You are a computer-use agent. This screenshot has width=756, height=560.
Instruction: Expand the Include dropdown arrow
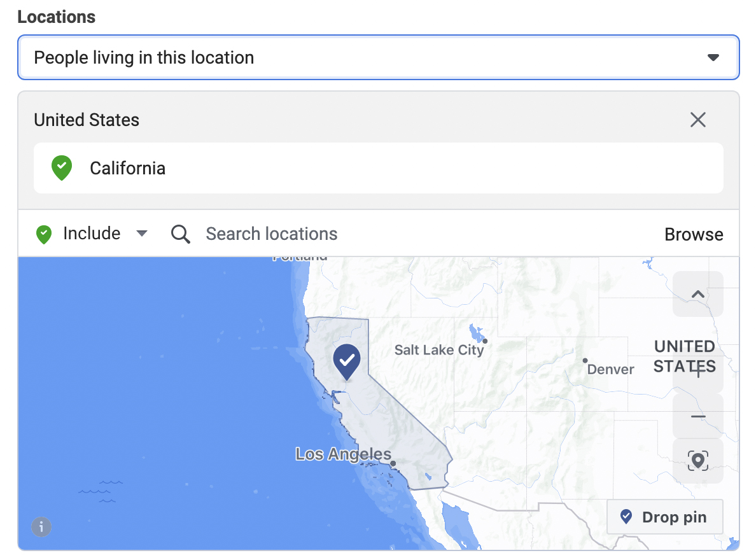point(142,234)
